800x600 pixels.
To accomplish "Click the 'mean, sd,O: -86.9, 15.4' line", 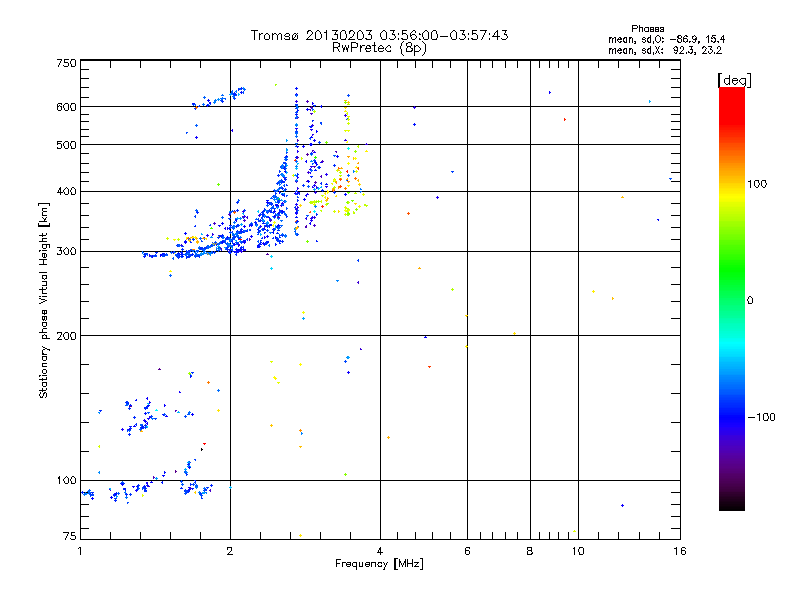I will click(666, 39).
